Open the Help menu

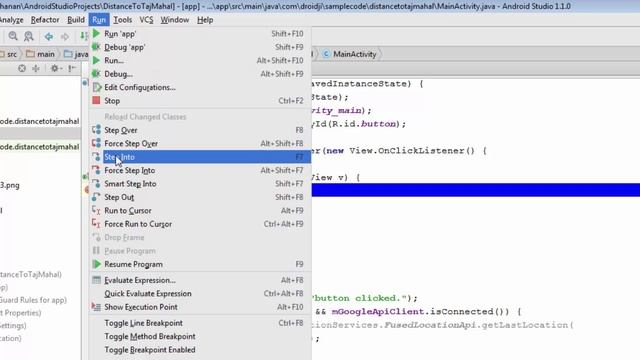point(205,20)
